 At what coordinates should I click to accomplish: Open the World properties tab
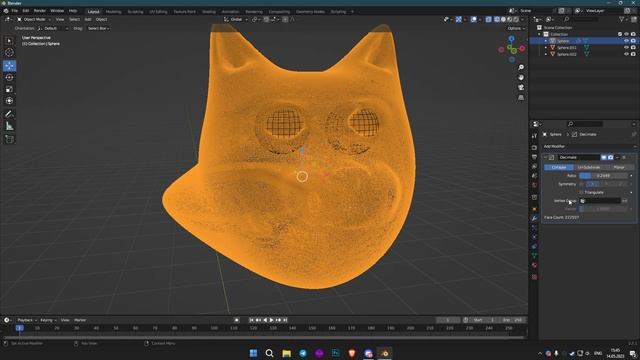pos(534,185)
